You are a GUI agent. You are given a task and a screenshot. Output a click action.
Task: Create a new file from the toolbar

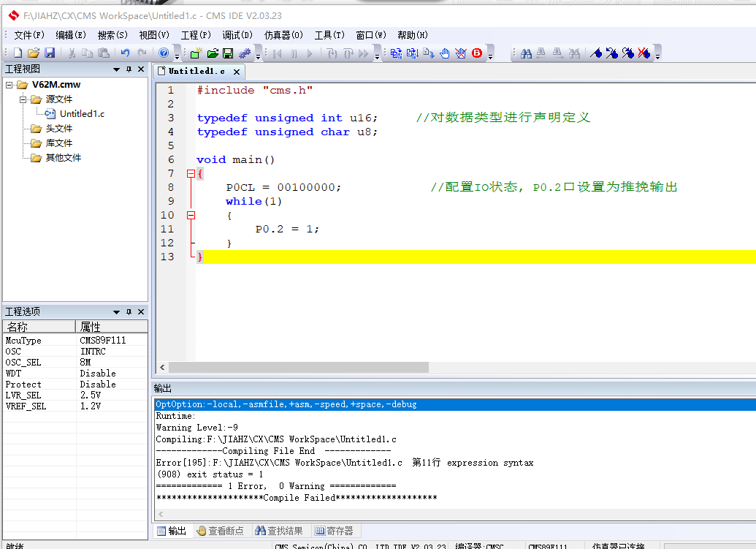tap(18, 53)
